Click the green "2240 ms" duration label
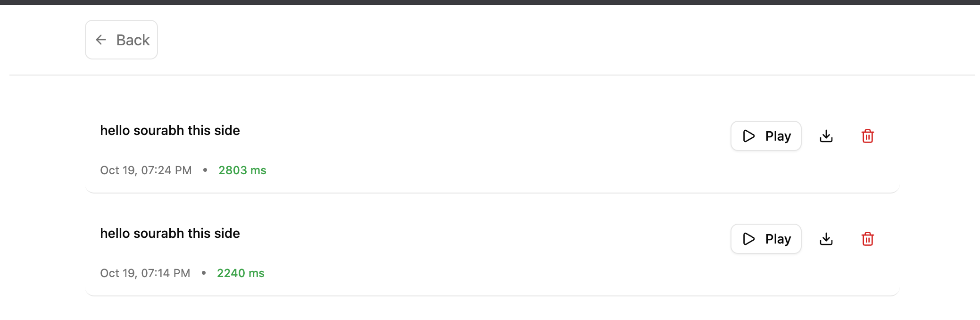980x320 pixels. (x=241, y=273)
